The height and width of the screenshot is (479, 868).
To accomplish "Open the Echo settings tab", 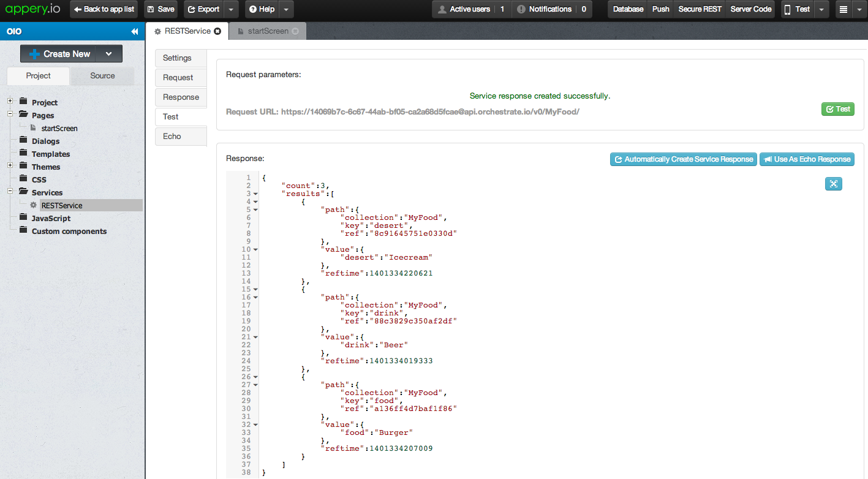I will click(172, 136).
